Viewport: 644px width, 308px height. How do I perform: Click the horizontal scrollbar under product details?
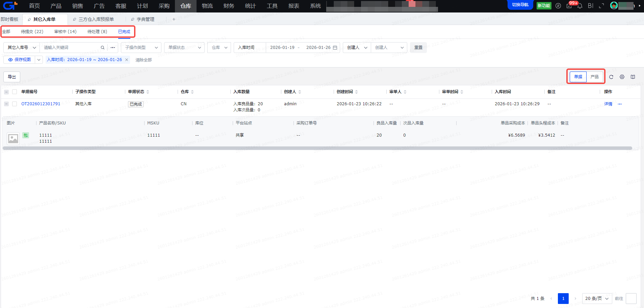pos(317,148)
